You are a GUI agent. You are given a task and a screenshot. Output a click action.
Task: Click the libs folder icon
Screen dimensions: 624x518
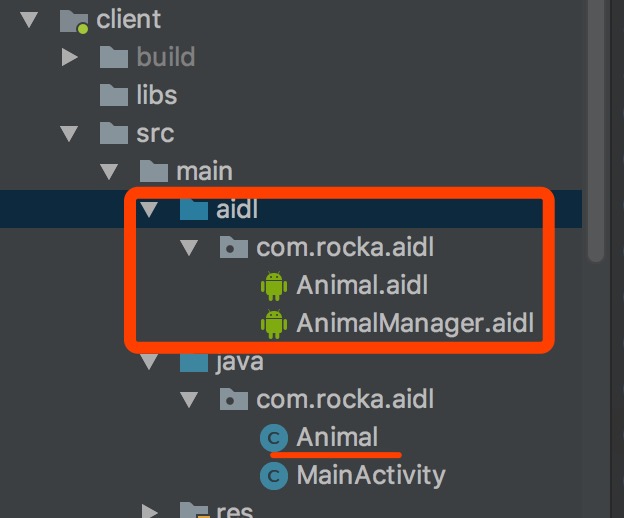pos(114,95)
